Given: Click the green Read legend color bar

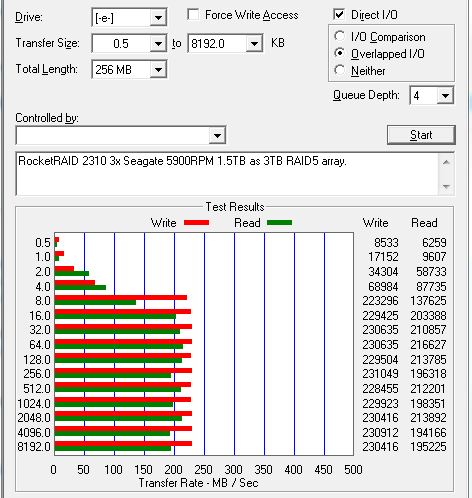Looking at the screenshot, I should 279,223.
